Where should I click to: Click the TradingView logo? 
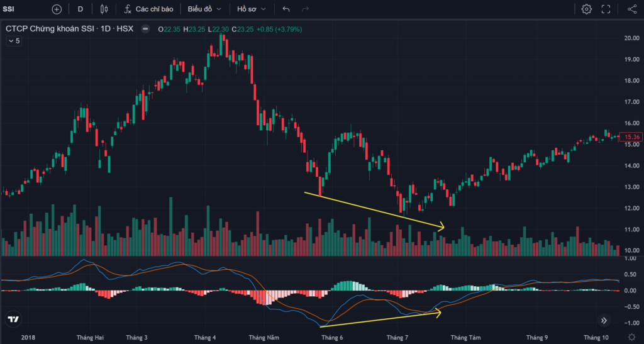point(14,319)
